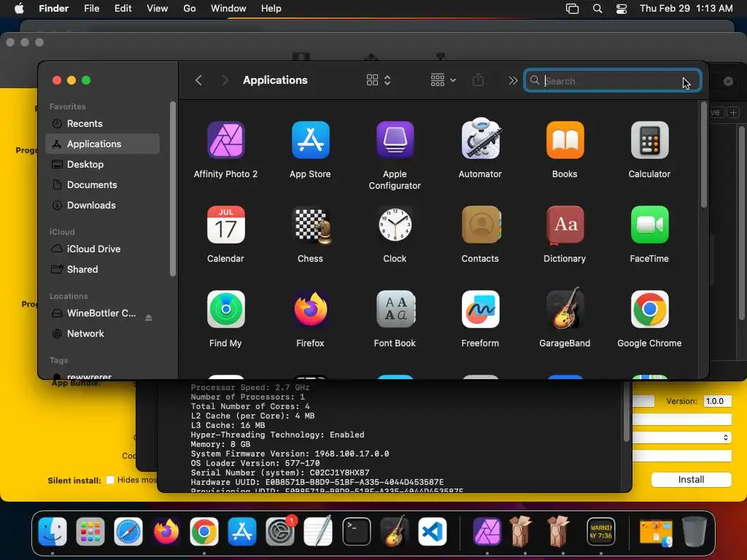Open the Edit menu

click(123, 9)
